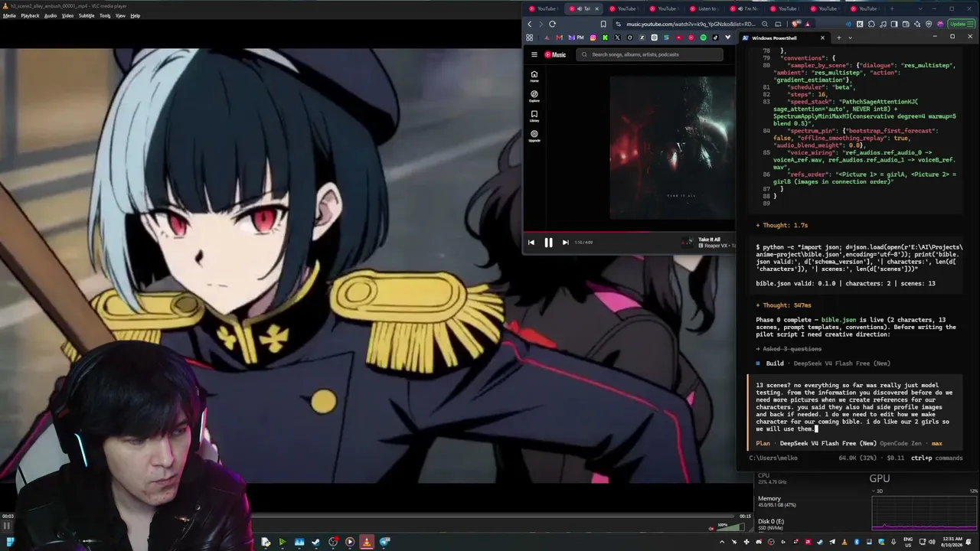Skip to next track in YouTube Music
Viewport: 980px width, 551px height.
point(565,243)
